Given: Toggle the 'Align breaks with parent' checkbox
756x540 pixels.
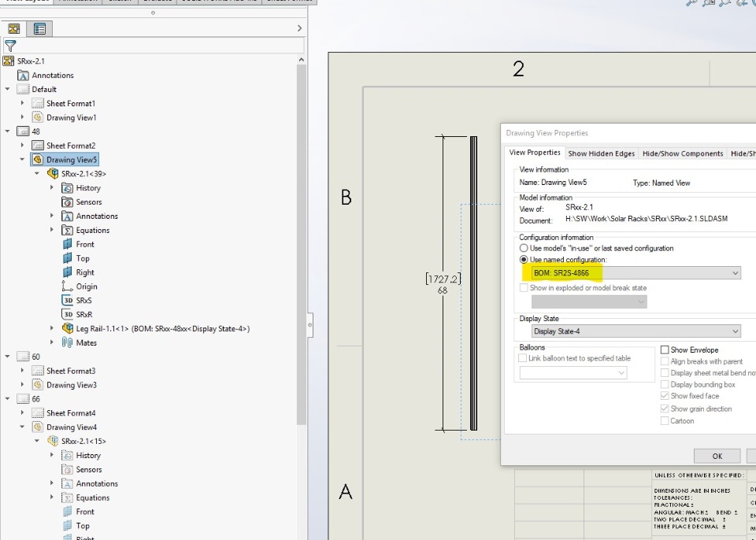Looking at the screenshot, I should point(665,361).
